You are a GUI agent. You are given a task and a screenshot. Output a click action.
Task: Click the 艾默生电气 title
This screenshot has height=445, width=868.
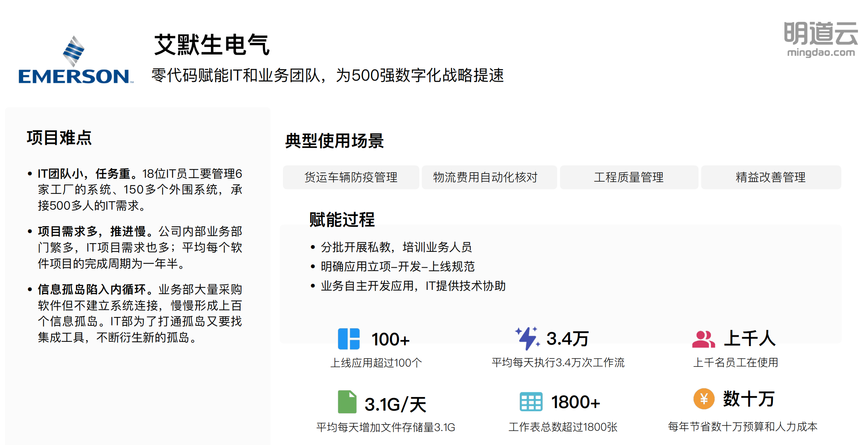pyautogui.click(x=212, y=45)
